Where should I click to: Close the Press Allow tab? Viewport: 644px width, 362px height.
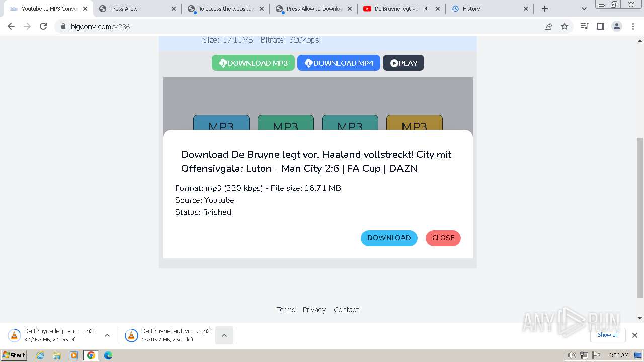pos(174,9)
